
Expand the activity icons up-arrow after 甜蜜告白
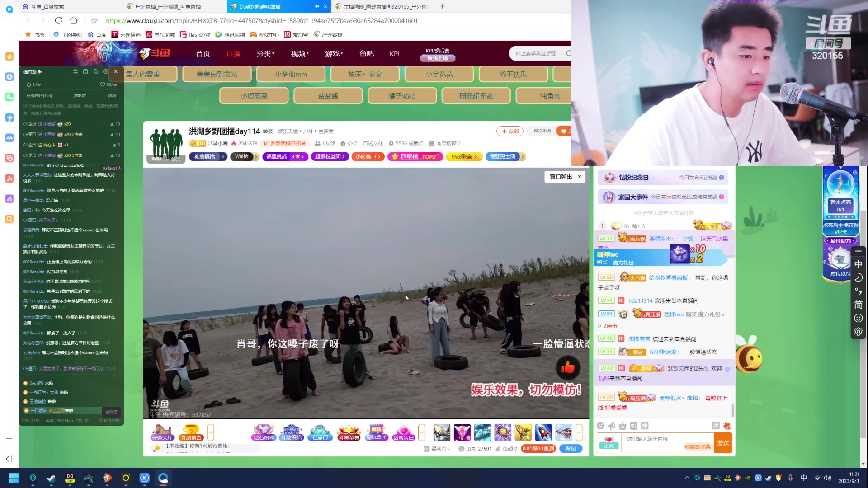[x=422, y=432]
